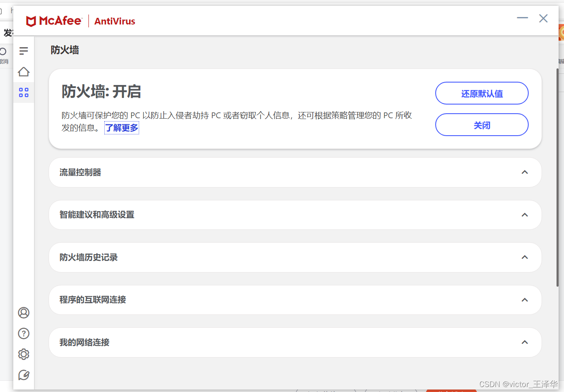The height and width of the screenshot is (392, 564).
Task: Select the 流量控制器 label text
Action: coord(80,172)
